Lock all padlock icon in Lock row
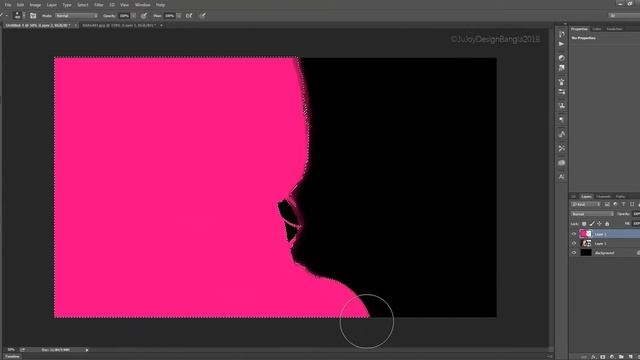 pyautogui.click(x=607, y=224)
